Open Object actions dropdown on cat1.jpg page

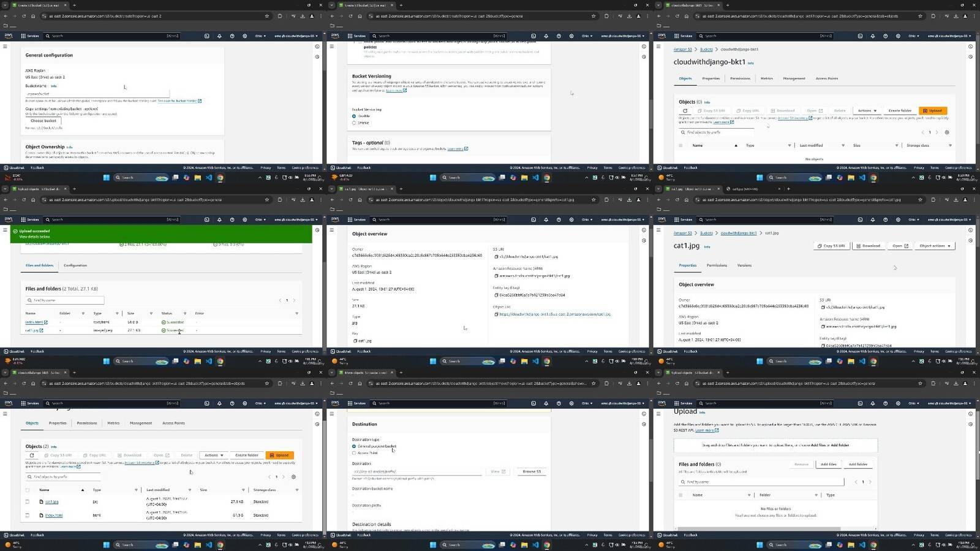point(935,246)
